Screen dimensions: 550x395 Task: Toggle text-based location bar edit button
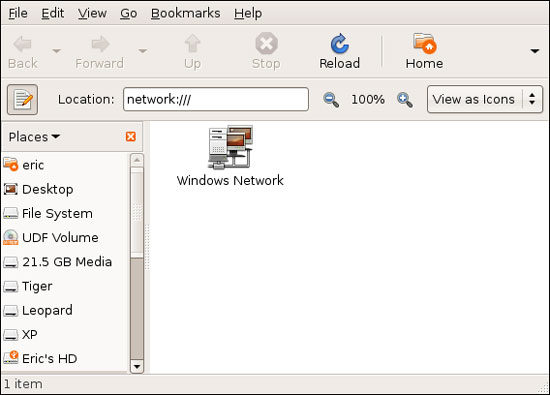(22, 100)
